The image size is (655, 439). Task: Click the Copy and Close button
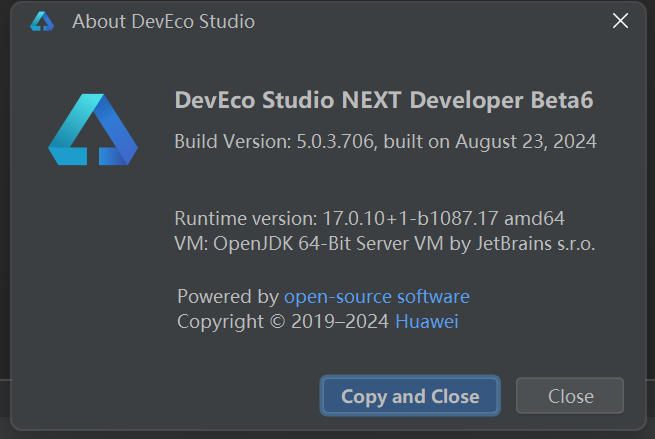click(x=410, y=396)
